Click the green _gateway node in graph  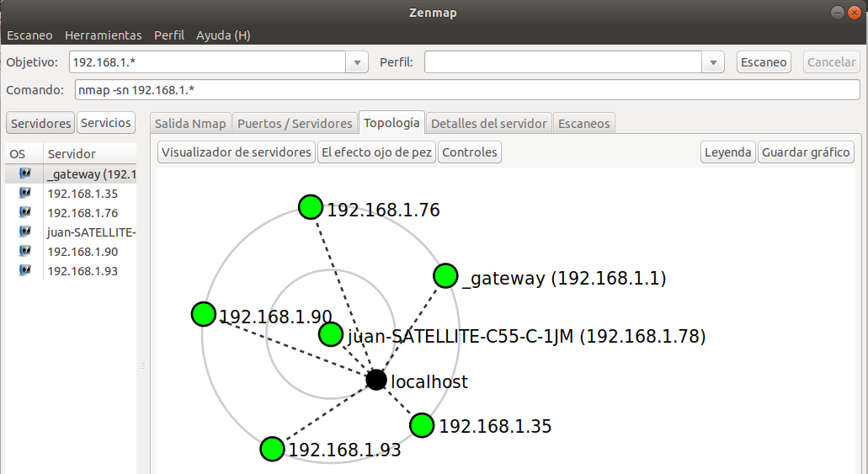point(445,276)
